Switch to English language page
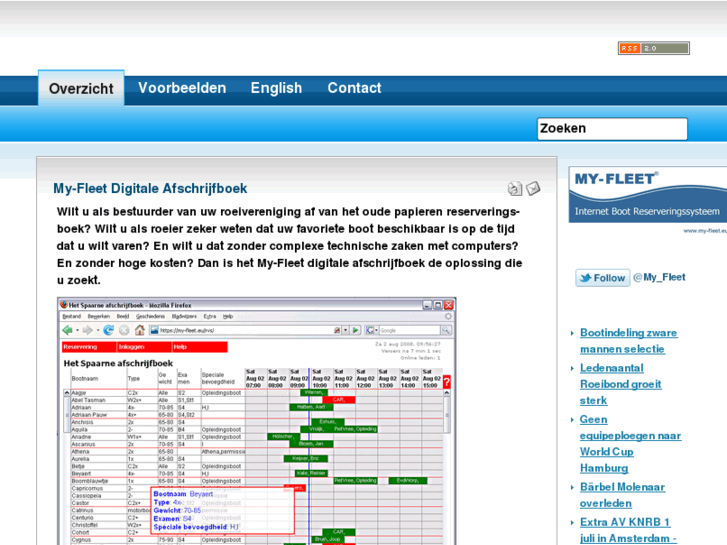The image size is (727, 545). (x=276, y=88)
